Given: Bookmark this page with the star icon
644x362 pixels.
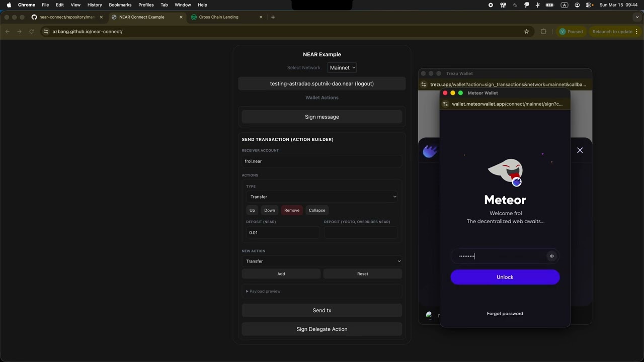Looking at the screenshot, I should click(526, 31).
